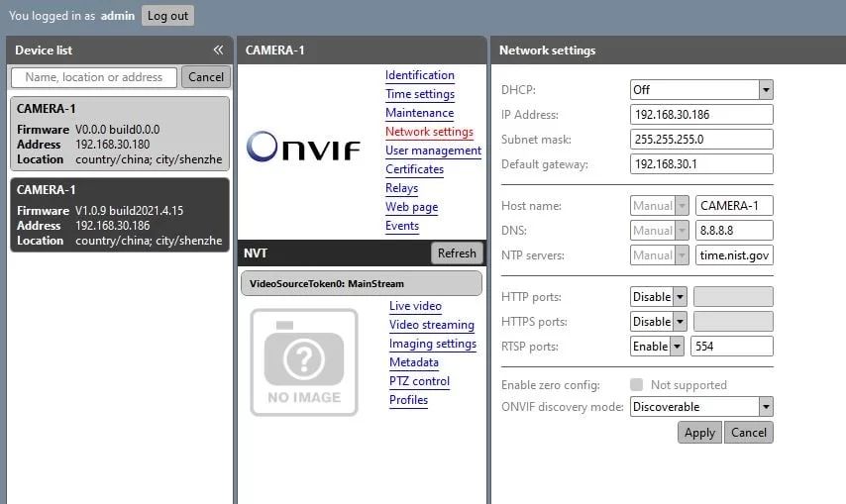The width and height of the screenshot is (846, 504).
Task: Open Live video link
Action: (x=415, y=306)
